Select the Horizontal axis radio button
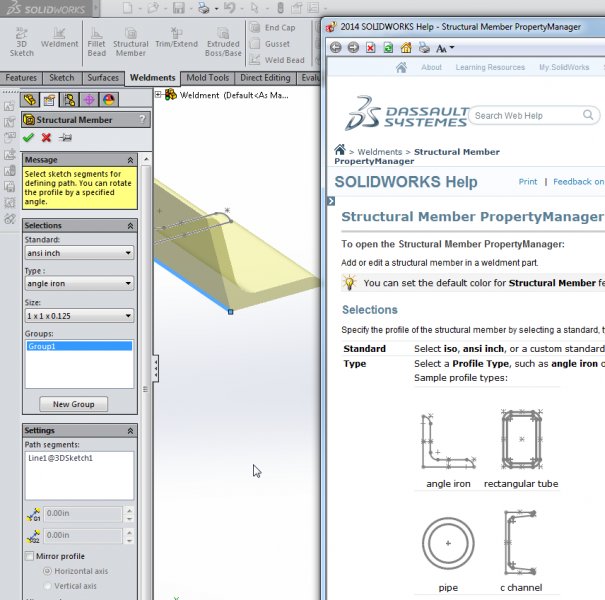Viewport: 605px width, 600px height. pos(47,571)
